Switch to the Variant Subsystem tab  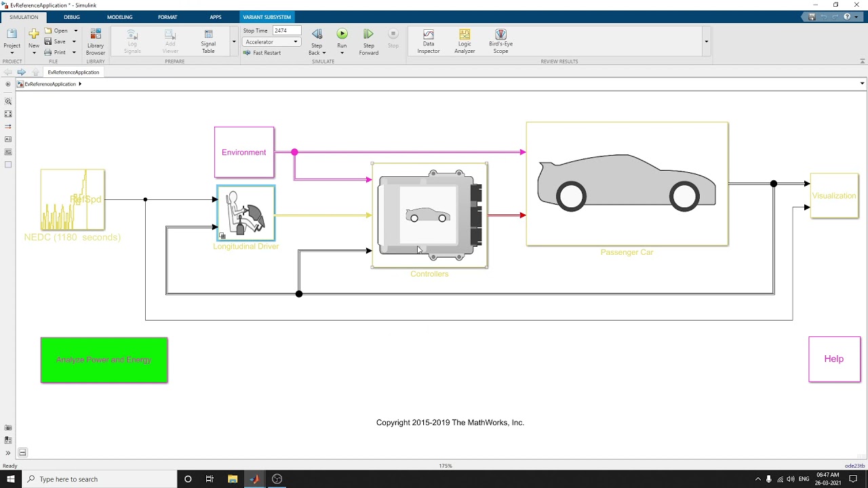[267, 17]
